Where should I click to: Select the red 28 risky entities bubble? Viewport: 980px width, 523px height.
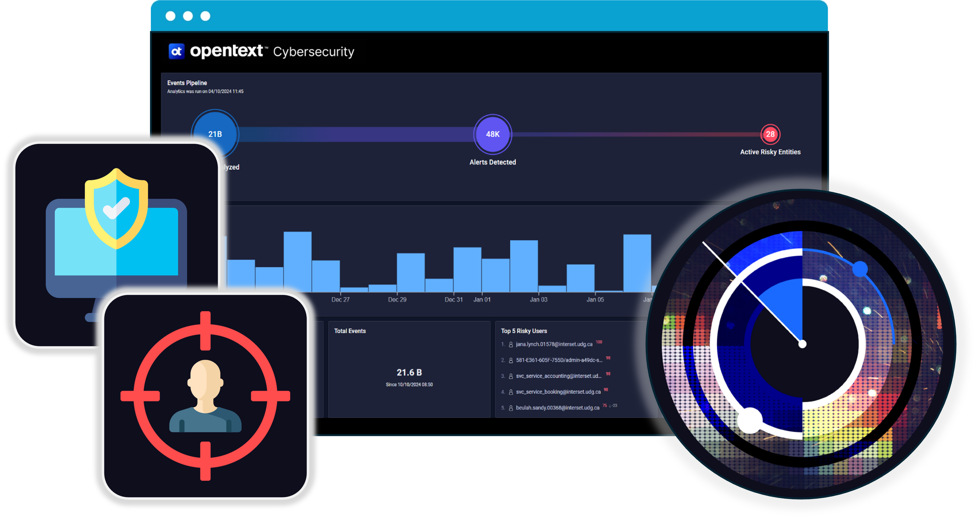pyautogui.click(x=770, y=134)
